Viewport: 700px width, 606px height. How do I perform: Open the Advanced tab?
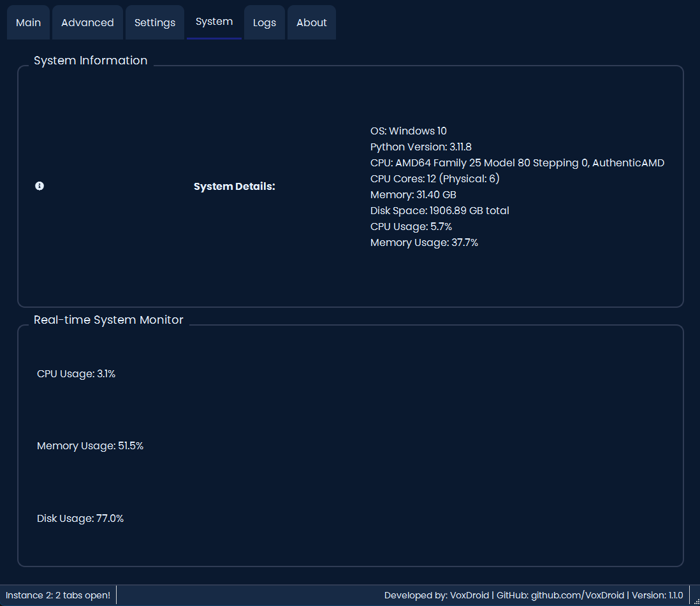pyautogui.click(x=87, y=22)
